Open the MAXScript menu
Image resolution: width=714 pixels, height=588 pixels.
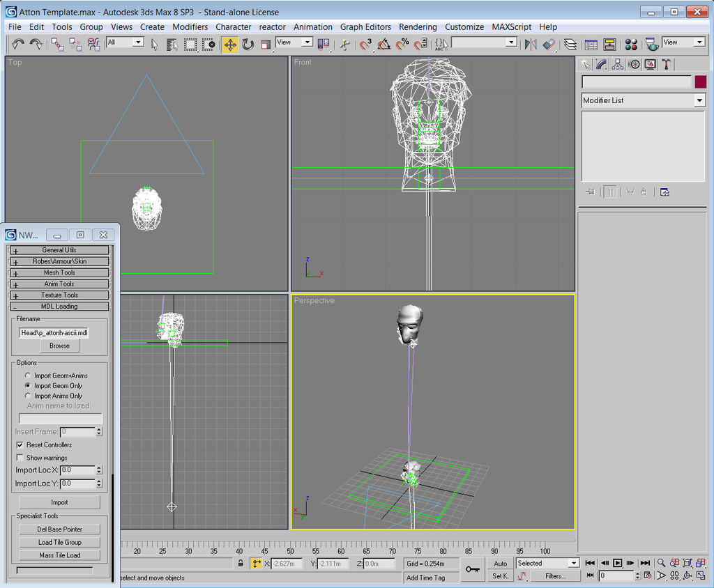click(511, 27)
